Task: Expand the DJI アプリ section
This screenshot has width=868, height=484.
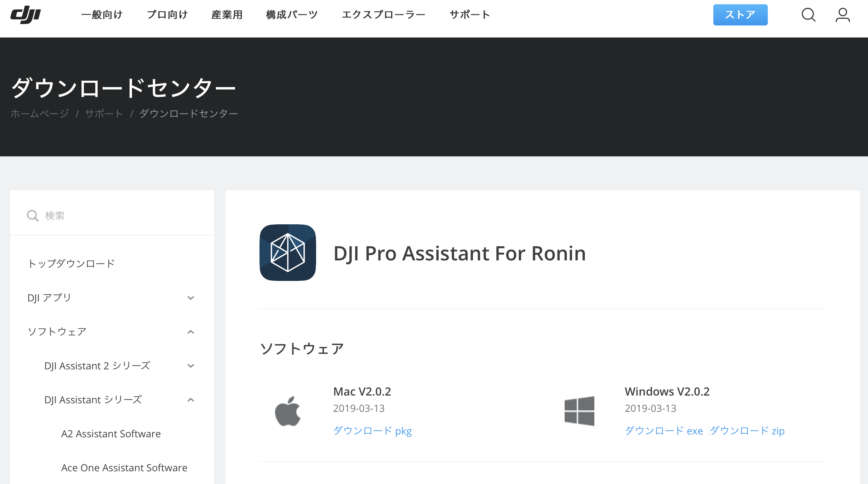Action: 191,298
